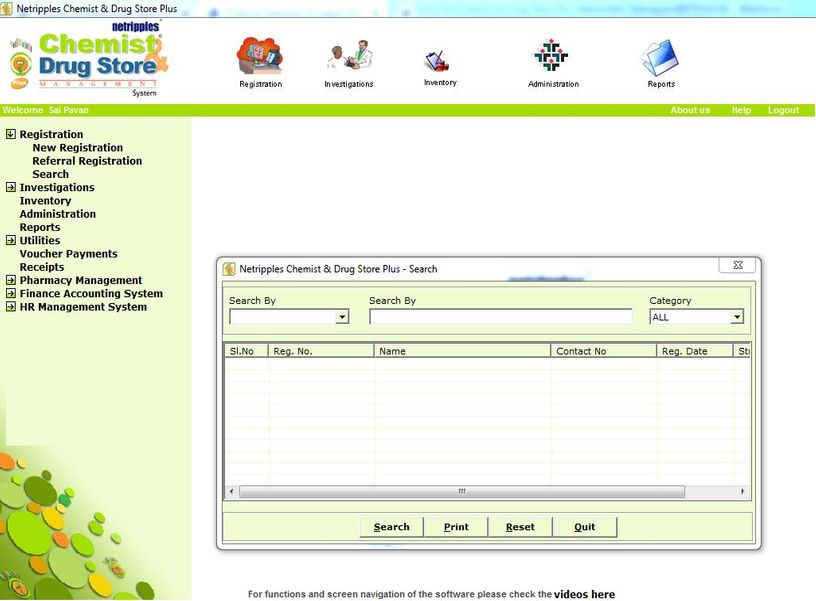Click the Search button in dialog
816x601 pixels.
pos(391,527)
